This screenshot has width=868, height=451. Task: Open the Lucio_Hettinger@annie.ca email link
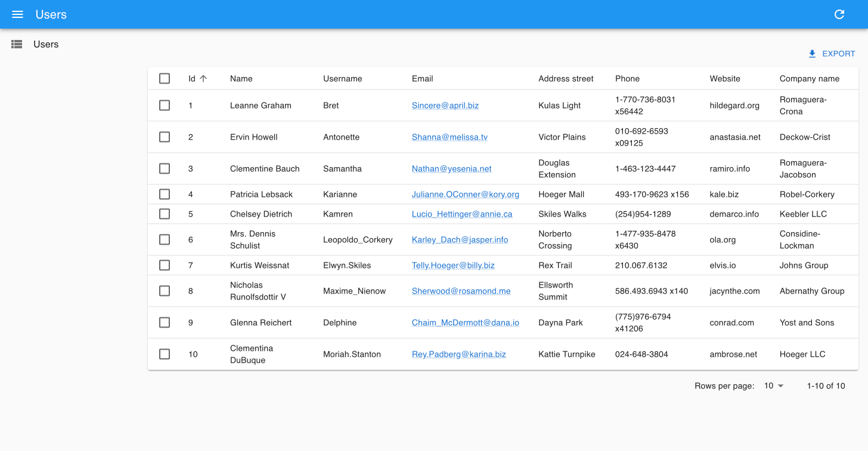(x=462, y=214)
